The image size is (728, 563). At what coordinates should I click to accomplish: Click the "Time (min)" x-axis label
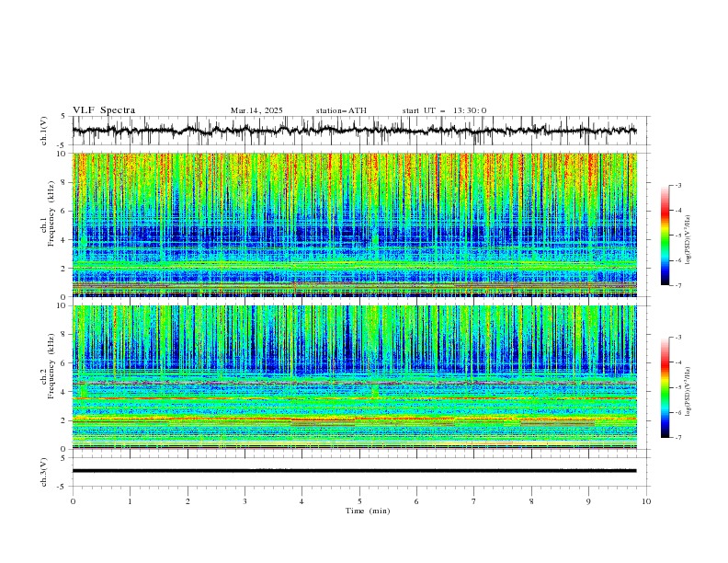(368, 511)
